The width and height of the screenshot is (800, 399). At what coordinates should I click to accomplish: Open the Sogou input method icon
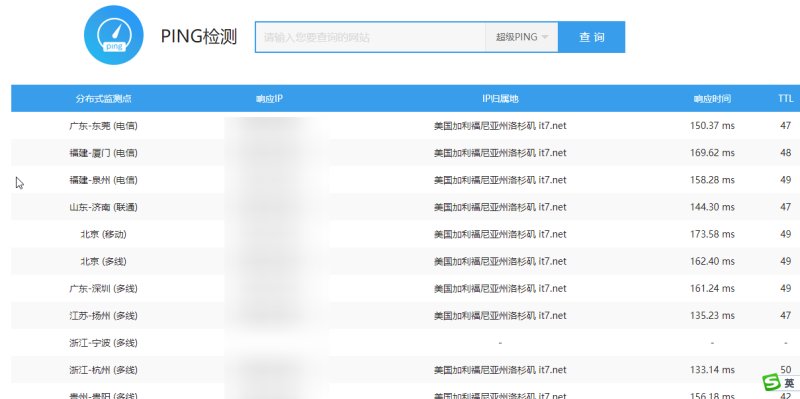coord(771,382)
